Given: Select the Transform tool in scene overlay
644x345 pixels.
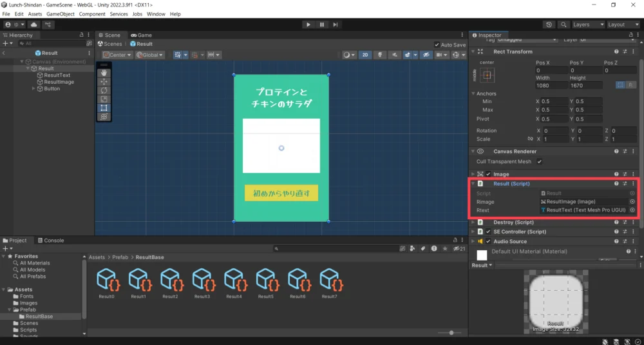Looking at the screenshot, I should point(104,117).
